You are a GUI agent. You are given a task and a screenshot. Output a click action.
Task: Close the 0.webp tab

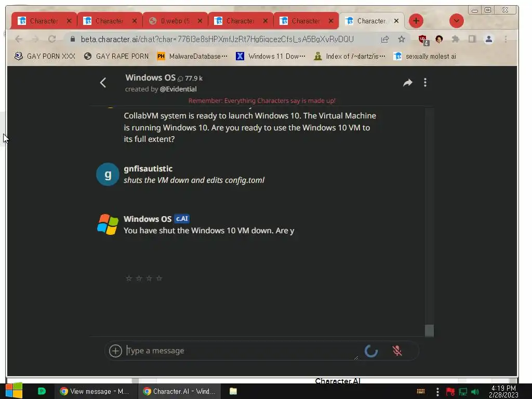pos(200,21)
